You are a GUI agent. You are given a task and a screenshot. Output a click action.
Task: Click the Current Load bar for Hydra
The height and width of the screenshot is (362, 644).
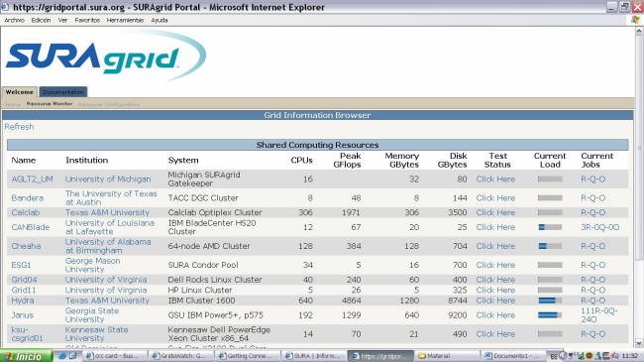tap(550, 301)
